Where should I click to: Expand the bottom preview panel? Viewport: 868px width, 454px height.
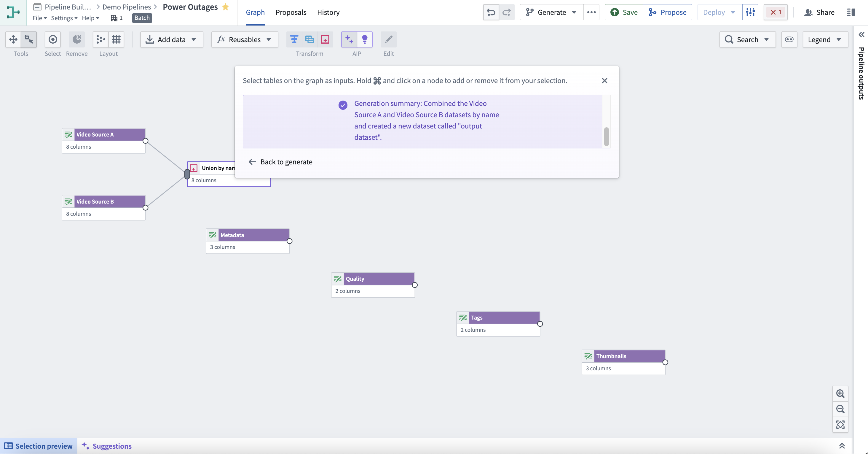842,446
